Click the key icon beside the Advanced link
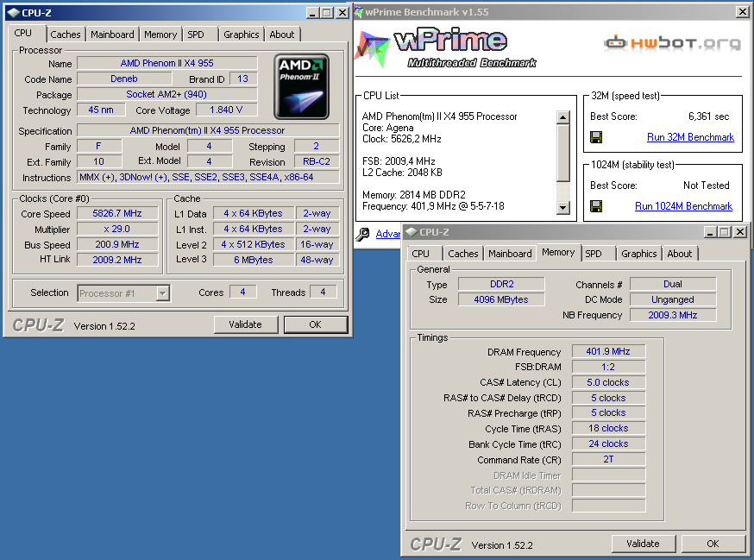Screen dimensions: 754x560 click(363, 235)
